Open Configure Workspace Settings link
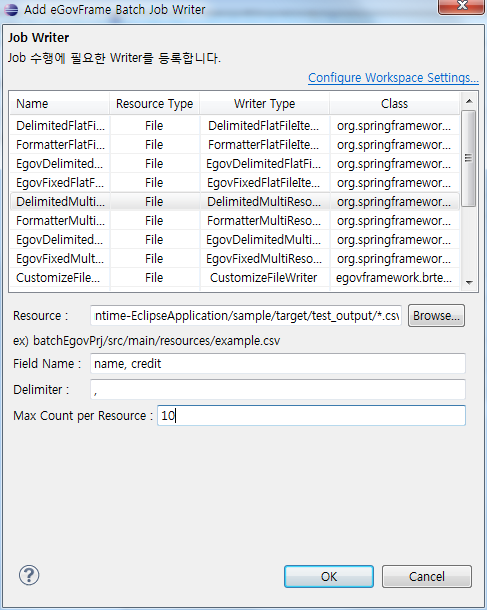 coord(393,78)
